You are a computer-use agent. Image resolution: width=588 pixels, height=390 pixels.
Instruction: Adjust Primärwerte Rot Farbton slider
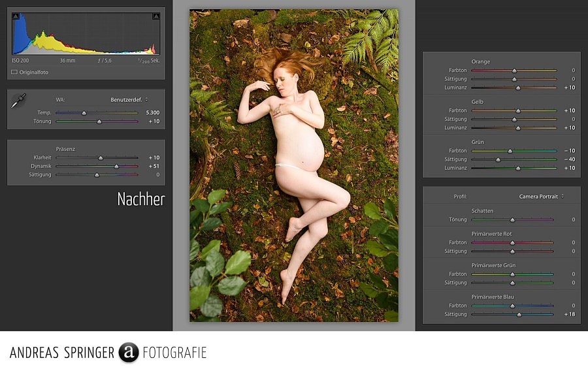[x=512, y=242]
